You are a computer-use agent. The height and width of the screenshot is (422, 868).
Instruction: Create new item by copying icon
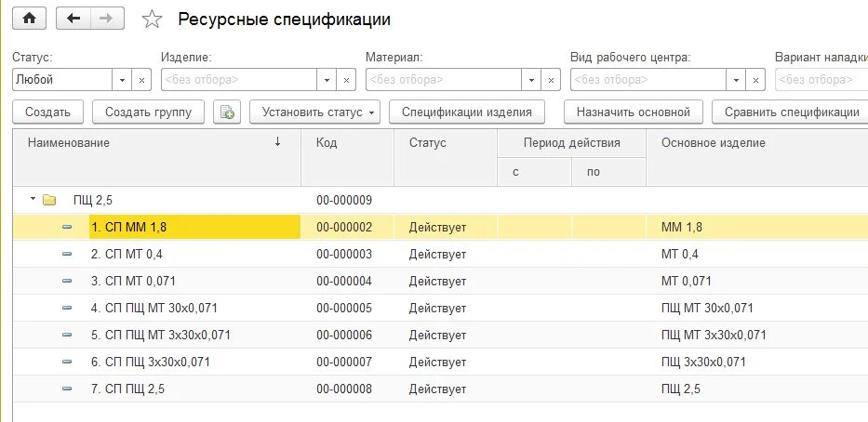[x=227, y=112]
